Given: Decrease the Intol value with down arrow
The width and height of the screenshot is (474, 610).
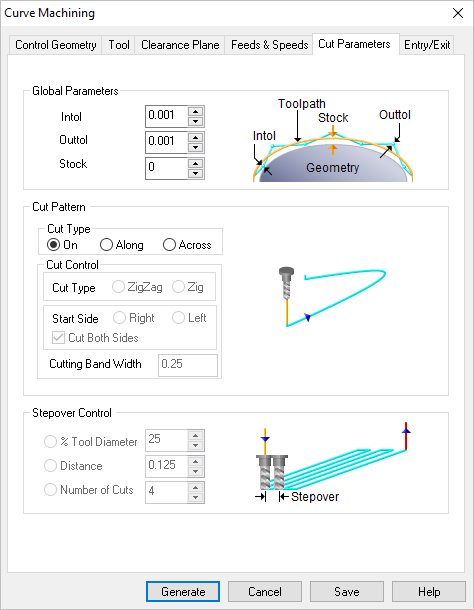Looking at the screenshot, I should (x=195, y=121).
